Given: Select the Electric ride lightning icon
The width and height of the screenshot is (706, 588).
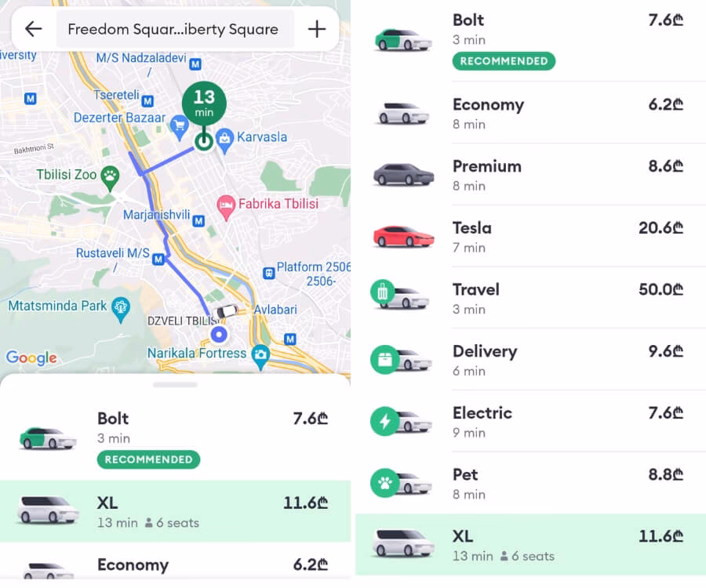Looking at the screenshot, I should (x=385, y=423).
